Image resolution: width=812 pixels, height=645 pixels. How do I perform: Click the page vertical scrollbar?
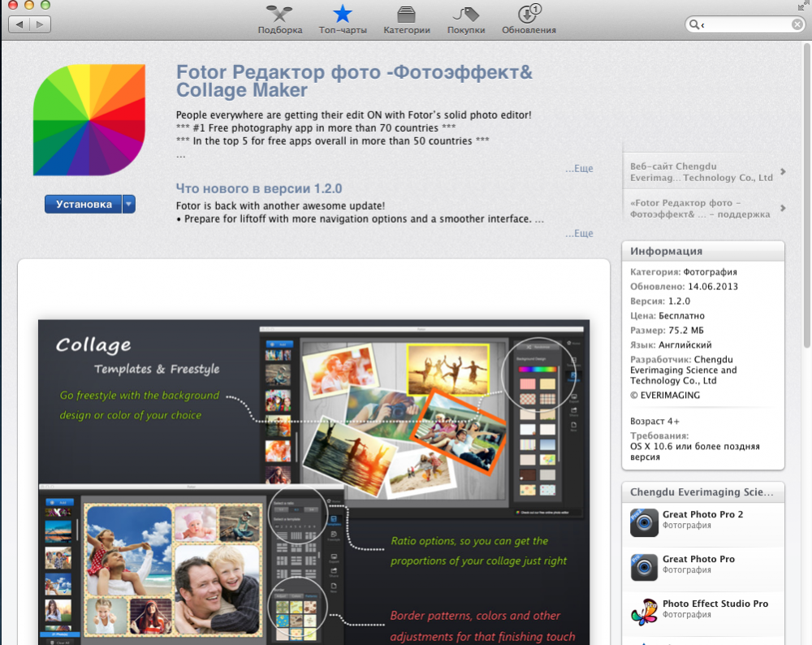(807, 197)
